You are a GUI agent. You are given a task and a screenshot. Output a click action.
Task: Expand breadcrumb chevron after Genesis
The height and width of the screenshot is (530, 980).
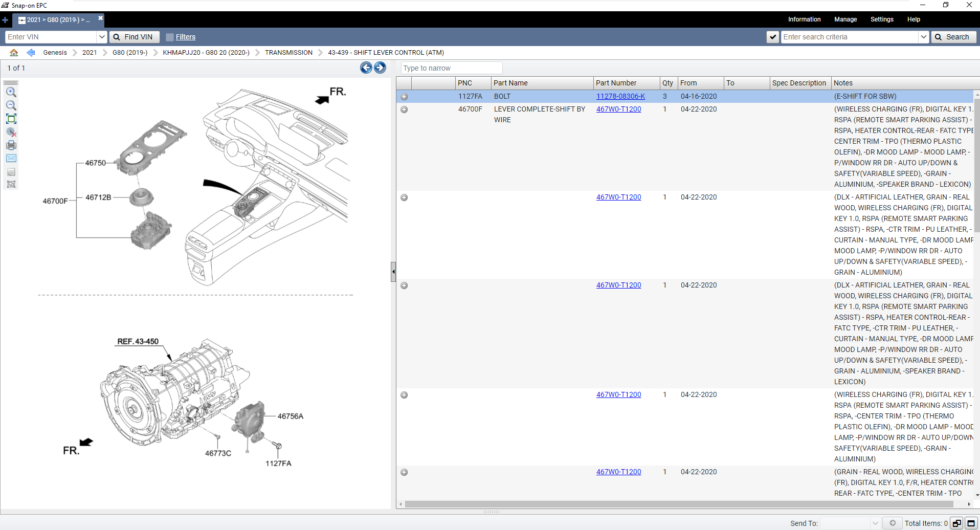pyautogui.click(x=75, y=53)
